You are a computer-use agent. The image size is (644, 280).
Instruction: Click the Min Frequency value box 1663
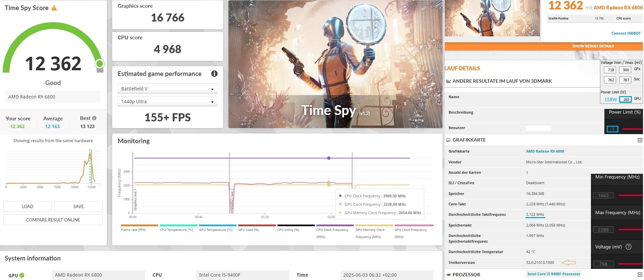point(603,195)
